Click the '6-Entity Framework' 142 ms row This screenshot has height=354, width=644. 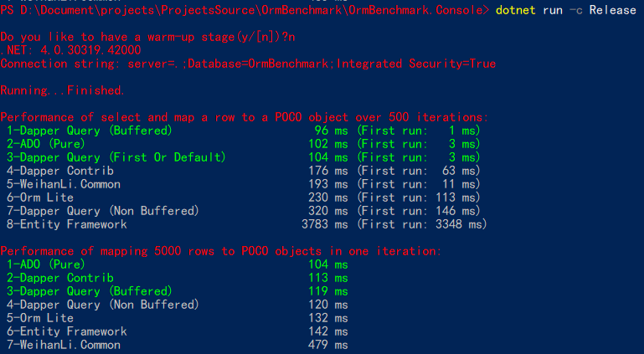coord(177,331)
